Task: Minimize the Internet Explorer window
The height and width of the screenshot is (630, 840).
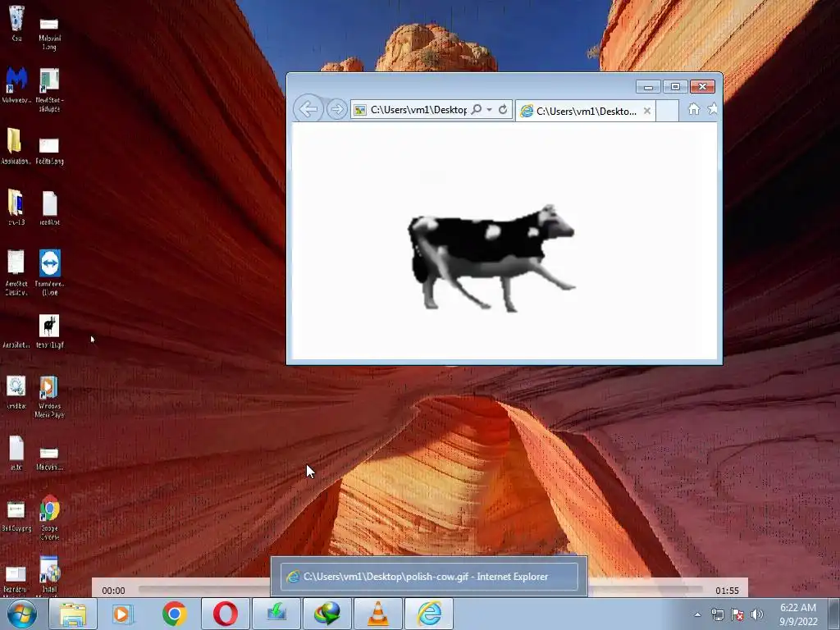Action: click(648, 86)
